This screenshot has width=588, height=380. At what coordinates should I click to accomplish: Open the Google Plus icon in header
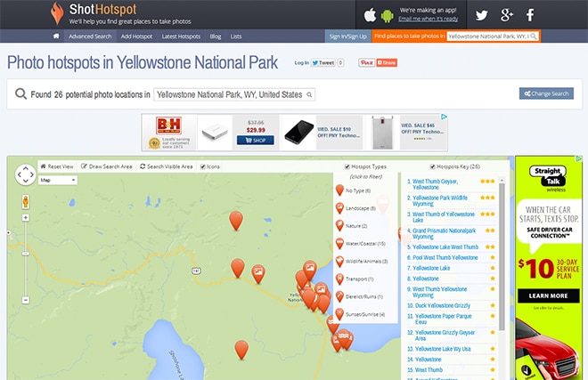click(x=507, y=14)
